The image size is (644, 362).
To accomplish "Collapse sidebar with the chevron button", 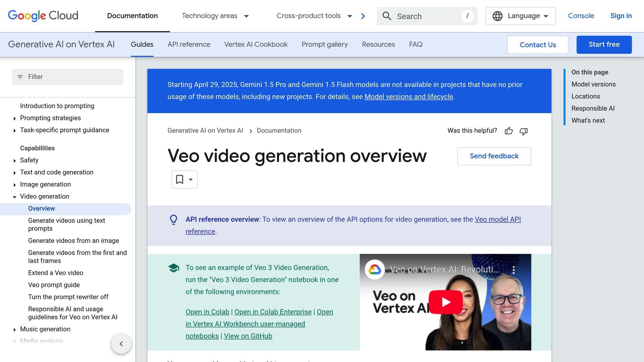I will point(121,344).
